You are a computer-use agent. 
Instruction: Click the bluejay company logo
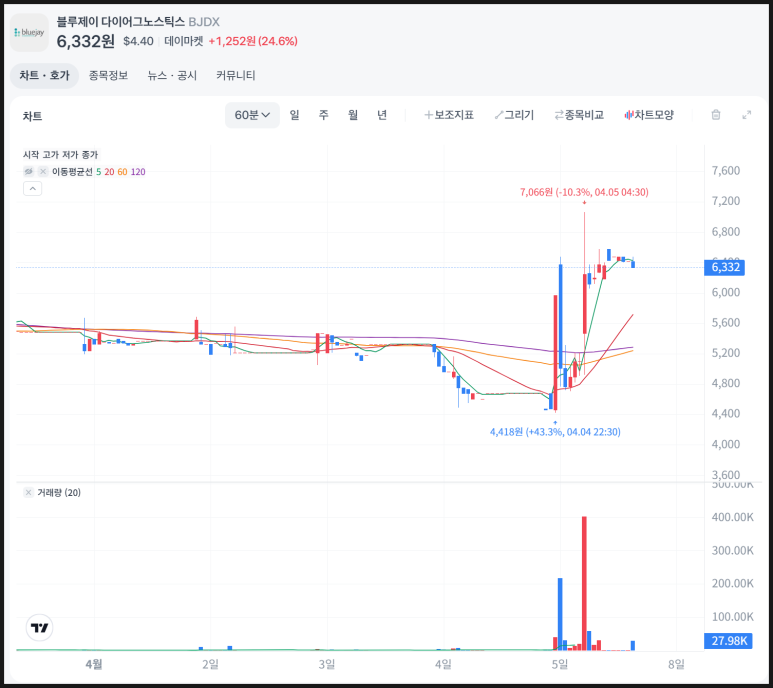(30, 33)
